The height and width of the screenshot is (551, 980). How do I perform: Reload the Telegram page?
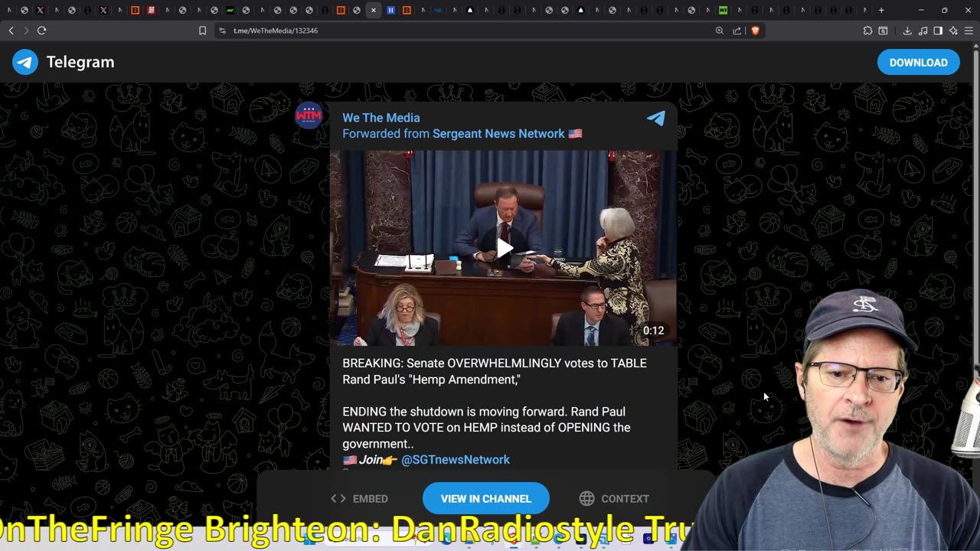coord(41,31)
